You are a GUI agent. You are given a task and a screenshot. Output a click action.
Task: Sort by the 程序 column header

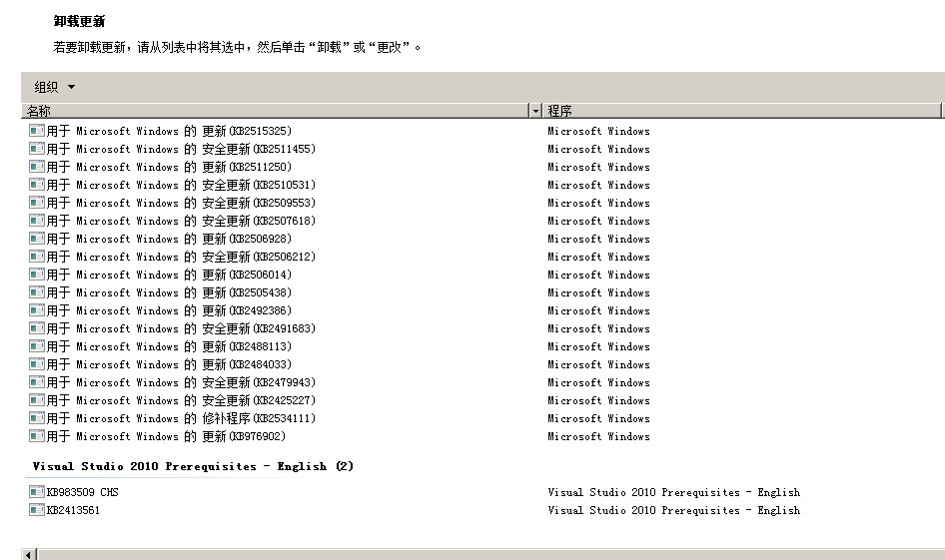pyautogui.click(x=742, y=110)
